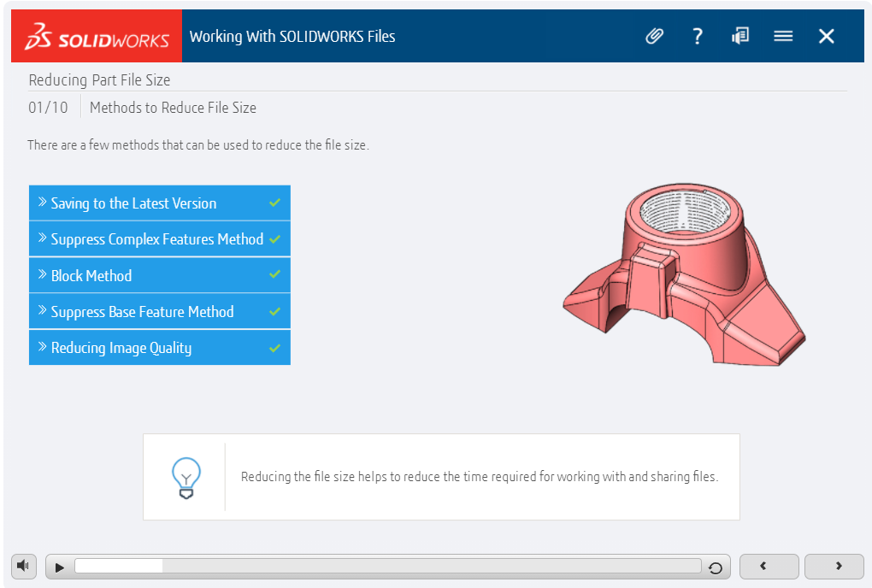Click chevron beside Block Method
The height and width of the screenshot is (588, 872).
[x=42, y=274]
